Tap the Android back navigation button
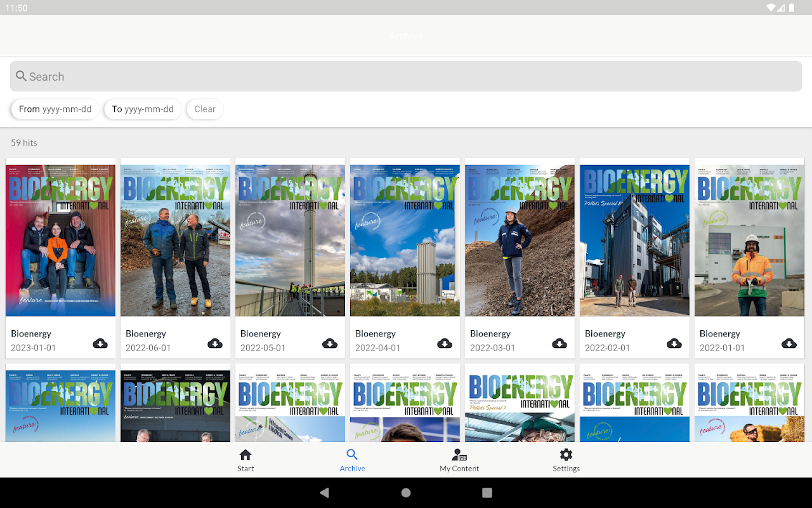Viewport: 812px width, 508px height. coord(325,493)
